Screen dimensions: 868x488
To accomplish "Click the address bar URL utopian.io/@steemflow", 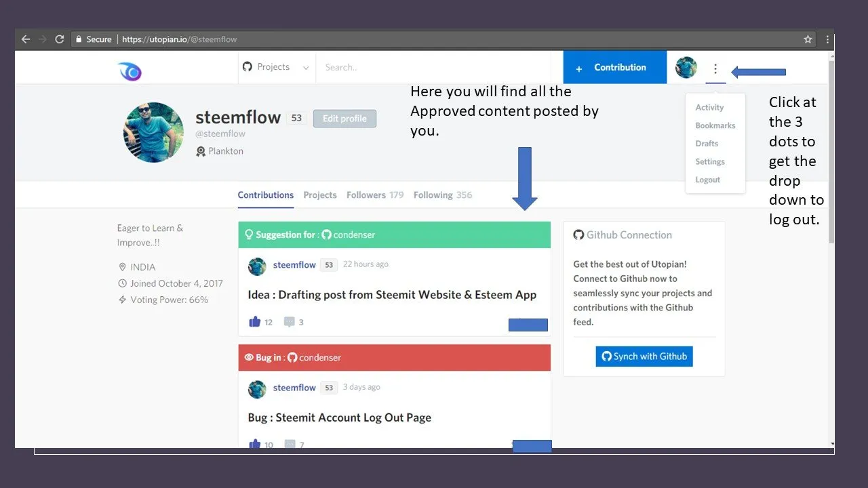I will [180, 39].
